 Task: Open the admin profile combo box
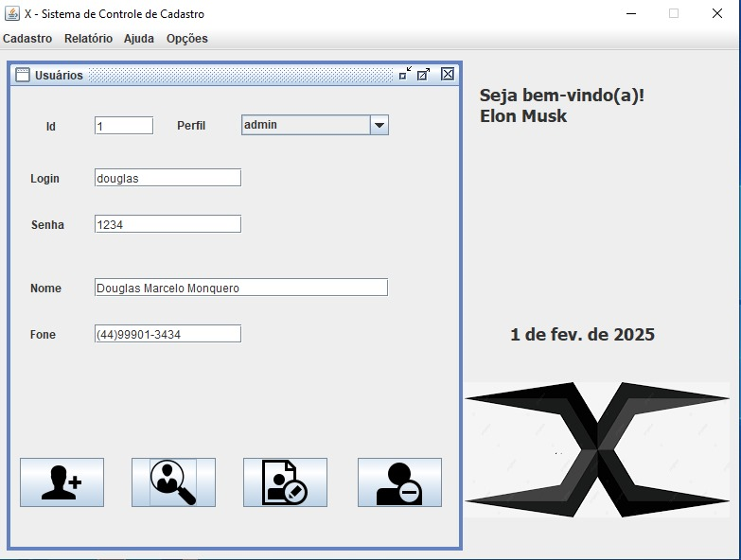pos(305,125)
